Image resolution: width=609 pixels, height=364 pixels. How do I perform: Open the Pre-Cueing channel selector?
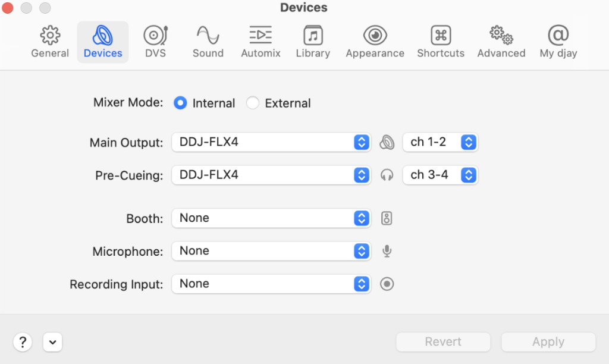click(440, 175)
